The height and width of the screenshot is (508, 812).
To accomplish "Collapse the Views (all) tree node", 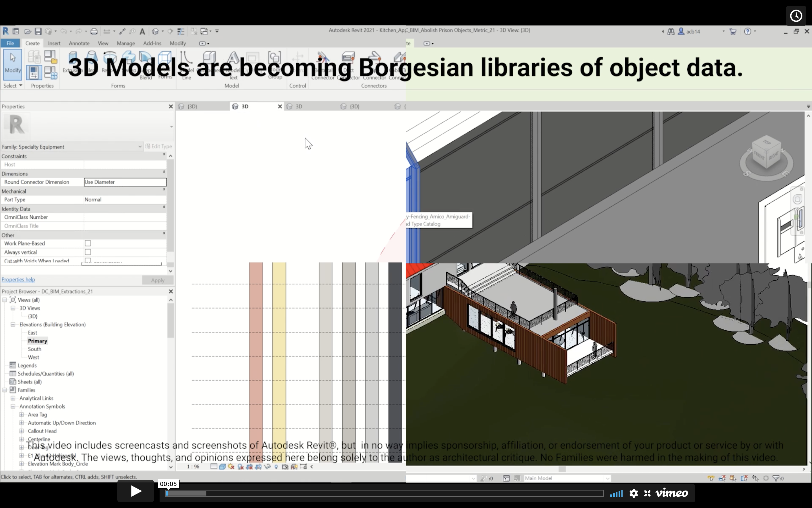I will coord(5,300).
